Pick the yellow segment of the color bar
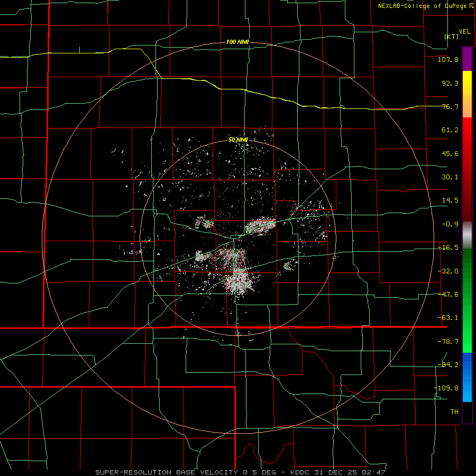476x476 pixels. pos(467,94)
